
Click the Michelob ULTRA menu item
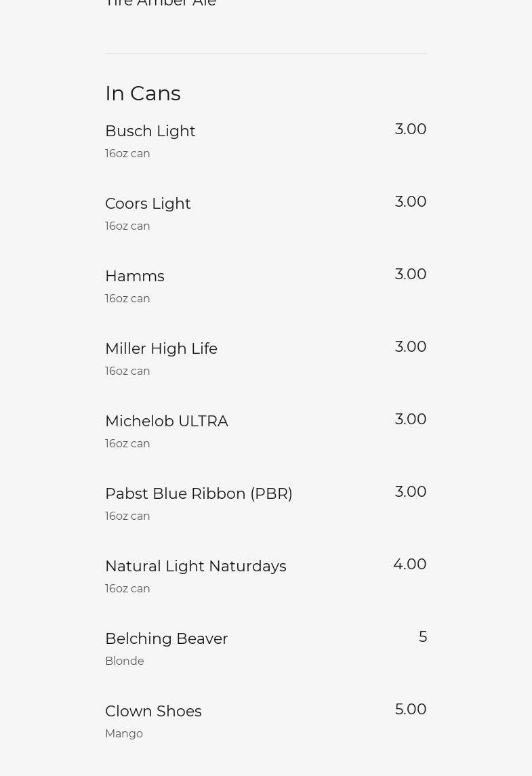(167, 422)
